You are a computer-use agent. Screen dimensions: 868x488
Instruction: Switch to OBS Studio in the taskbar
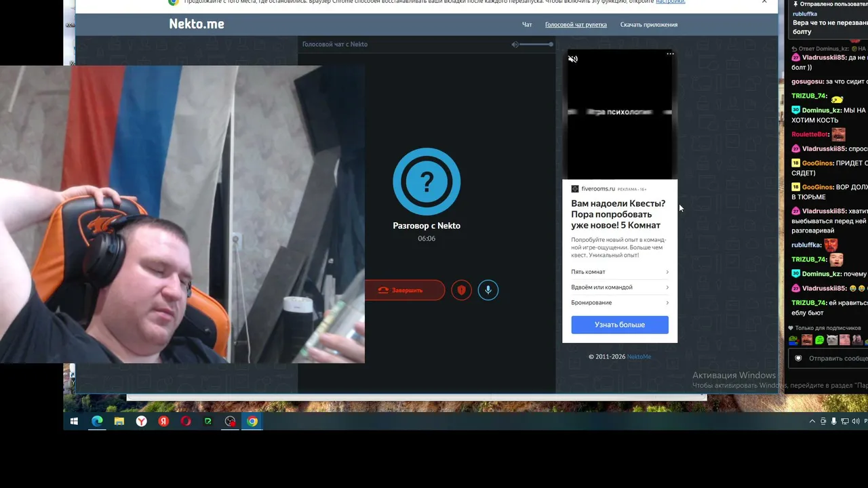tap(231, 422)
